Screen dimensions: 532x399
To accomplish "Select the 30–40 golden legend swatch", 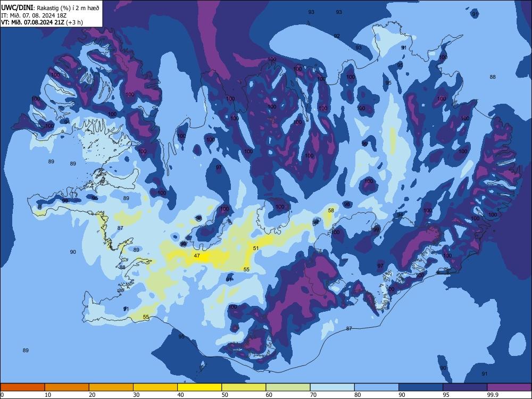I will point(155,387).
